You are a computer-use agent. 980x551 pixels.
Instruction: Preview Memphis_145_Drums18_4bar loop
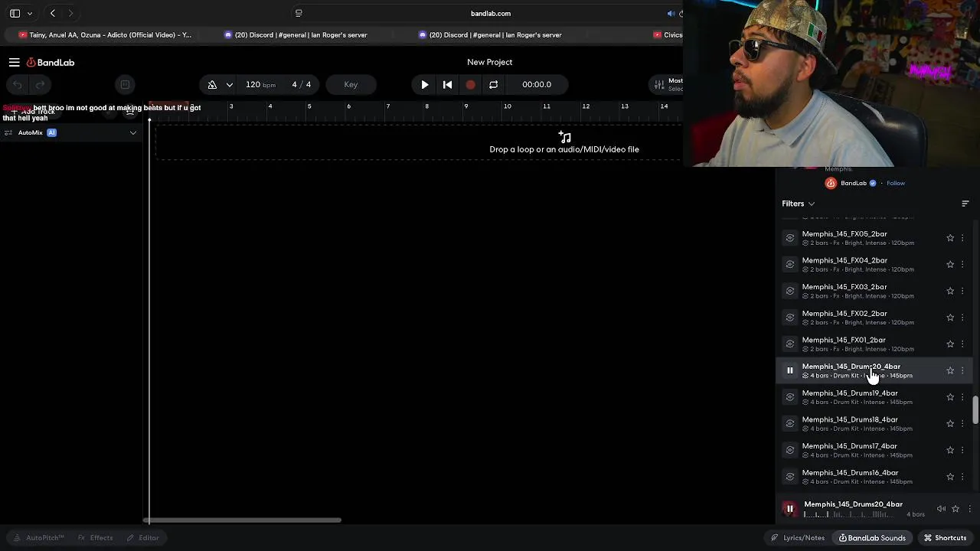(x=790, y=424)
